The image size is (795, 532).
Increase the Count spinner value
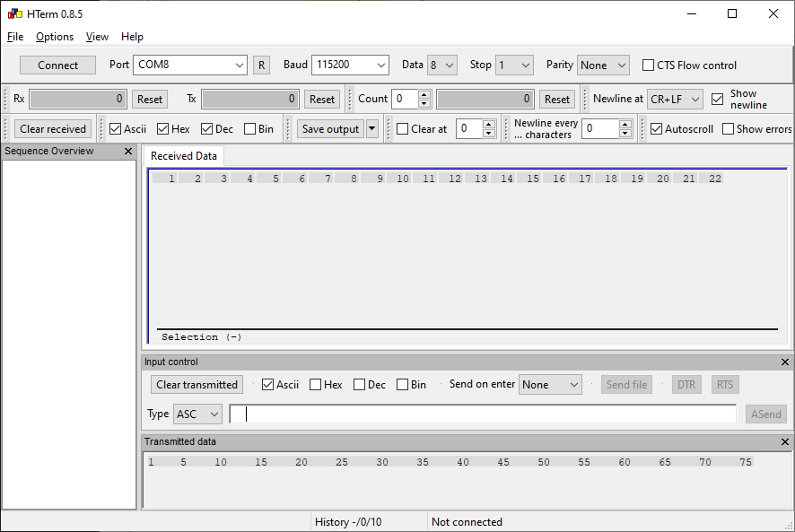[424, 95]
